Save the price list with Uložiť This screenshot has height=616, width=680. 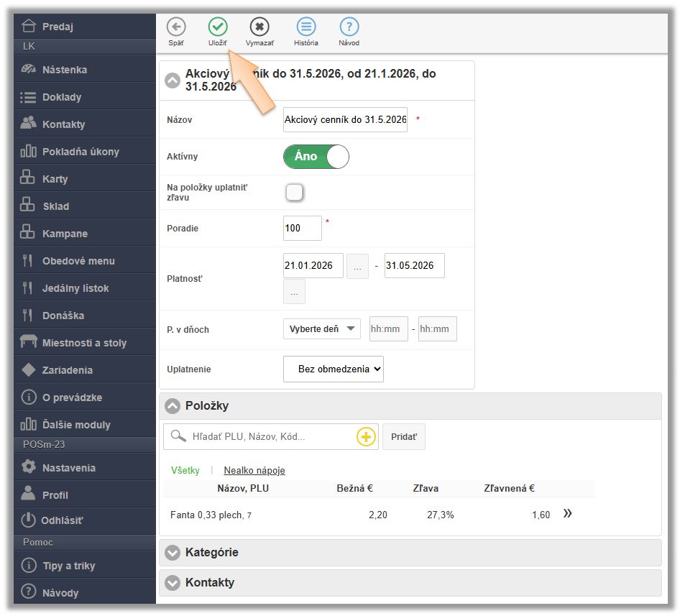218,27
